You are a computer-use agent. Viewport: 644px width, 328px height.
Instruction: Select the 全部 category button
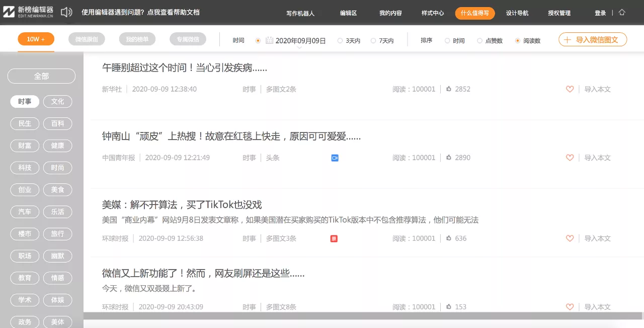[41, 76]
